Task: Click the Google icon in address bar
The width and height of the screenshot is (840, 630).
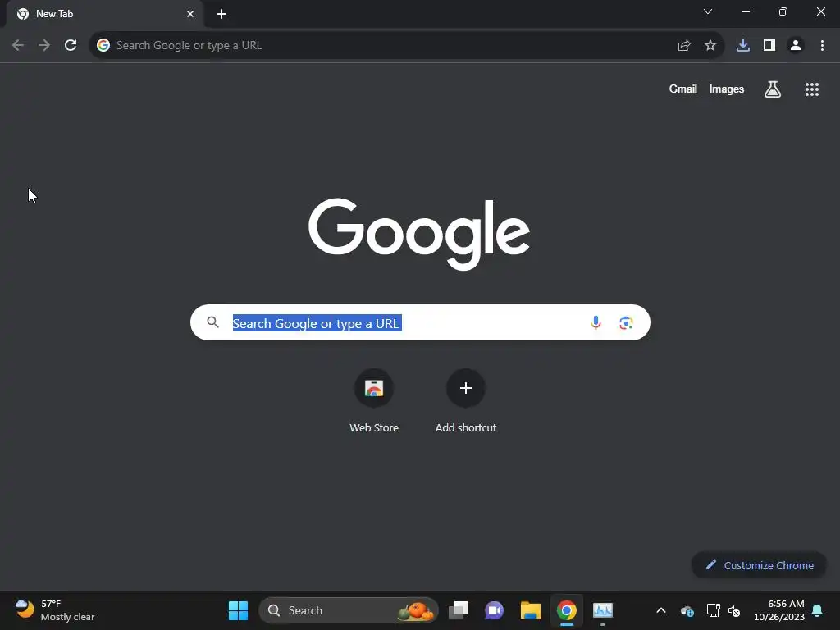Action: click(x=103, y=46)
